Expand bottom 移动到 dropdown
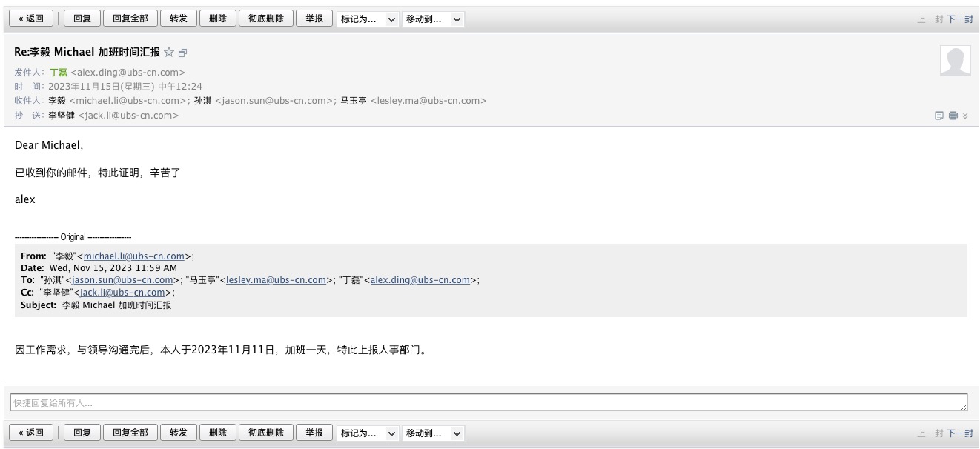Screen dimensions: 980x449 coord(433,433)
